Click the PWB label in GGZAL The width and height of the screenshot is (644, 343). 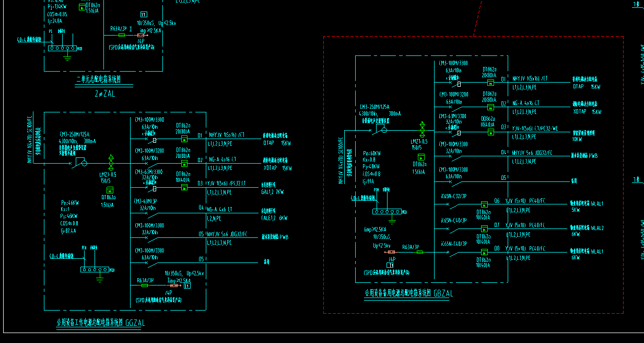[284, 237]
